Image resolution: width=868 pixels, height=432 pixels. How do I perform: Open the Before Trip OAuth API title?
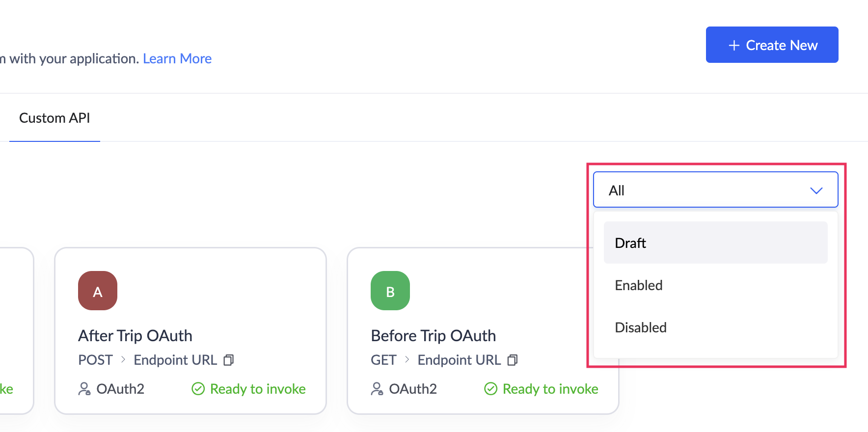(x=433, y=336)
